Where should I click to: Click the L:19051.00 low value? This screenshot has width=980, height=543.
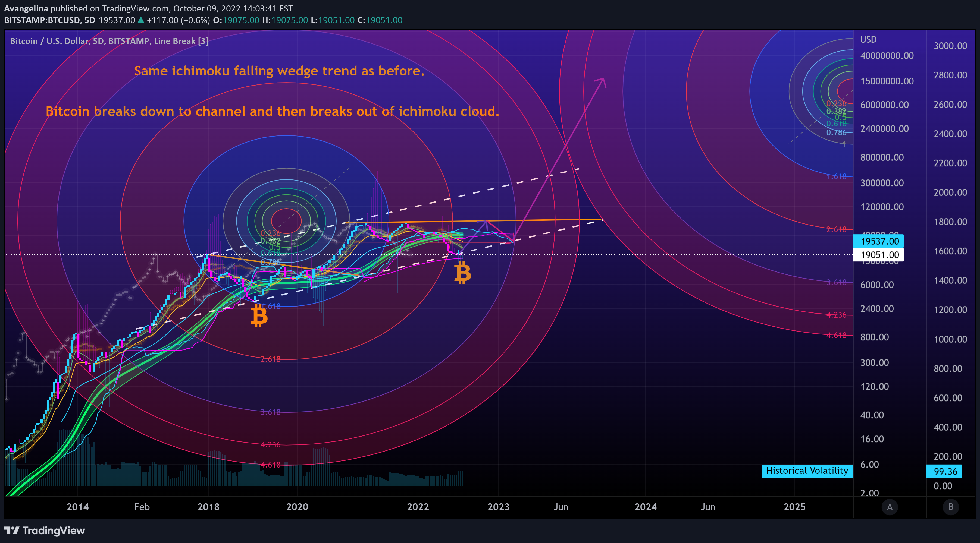click(333, 20)
